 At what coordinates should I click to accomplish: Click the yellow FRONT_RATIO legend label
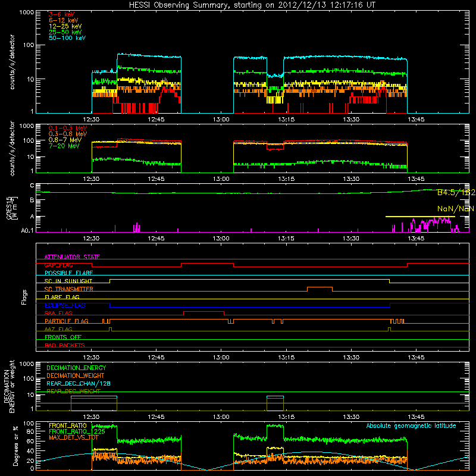coord(68,426)
